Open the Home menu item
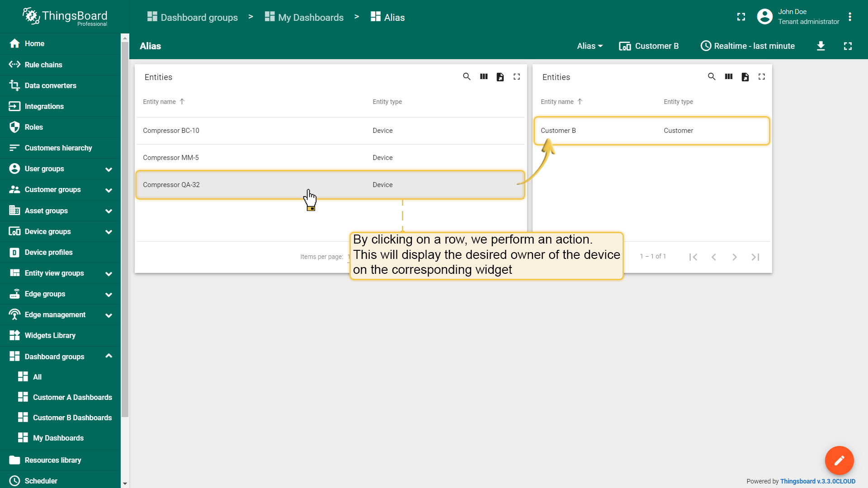The image size is (868, 488). tap(60, 43)
